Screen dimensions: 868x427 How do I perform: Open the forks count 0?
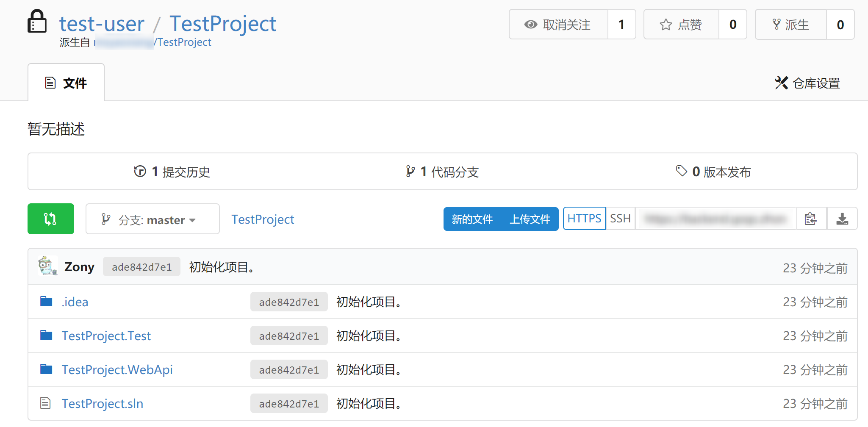(x=840, y=24)
